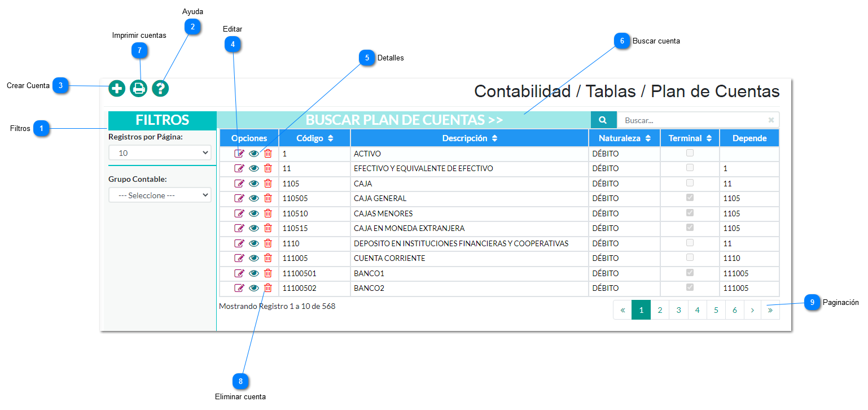The height and width of the screenshot is (410, 868).
Task: Click the Crear Cuenta plus icon
Action: point(117,88)
